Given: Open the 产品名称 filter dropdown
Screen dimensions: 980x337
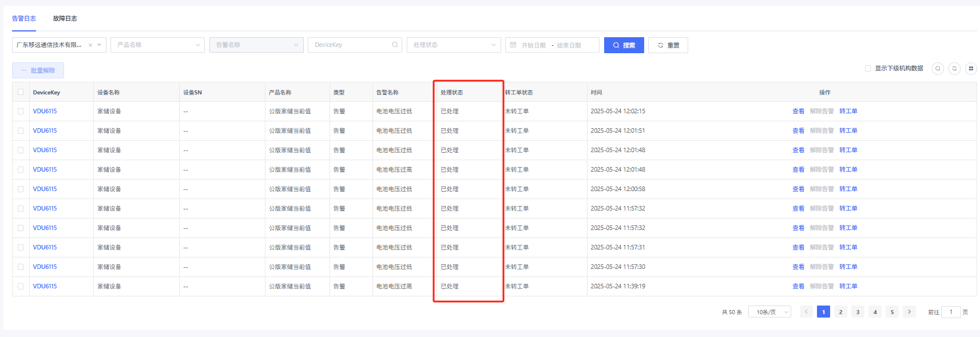Looking at the screenshot, I should [x=157, y=45].
